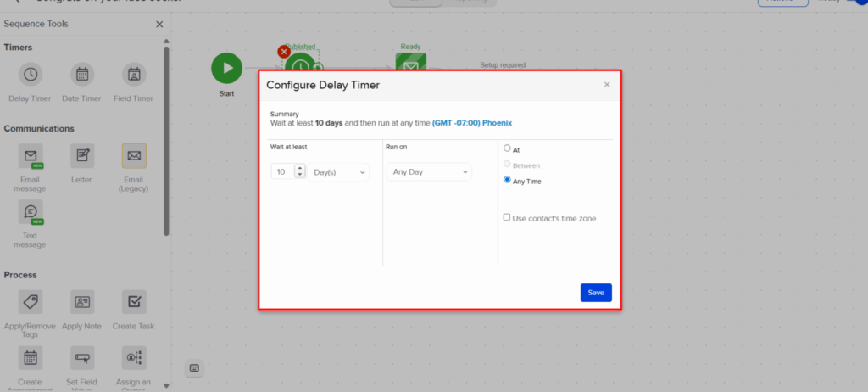Screen dimensions: 868x392
Task: Select the 'Any Time' radio option
Action: [x=507, y=180]
